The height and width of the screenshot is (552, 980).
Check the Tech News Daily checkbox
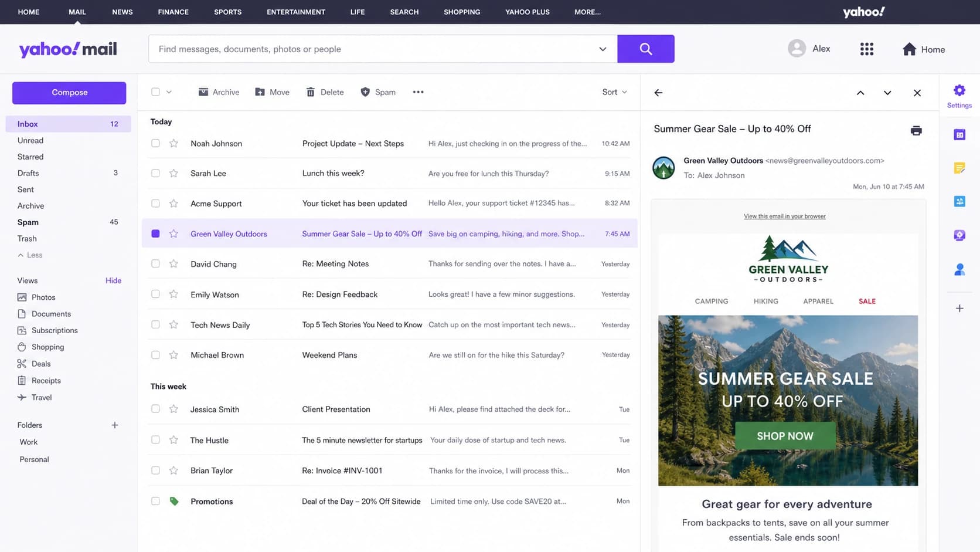[x=155, y=324]
